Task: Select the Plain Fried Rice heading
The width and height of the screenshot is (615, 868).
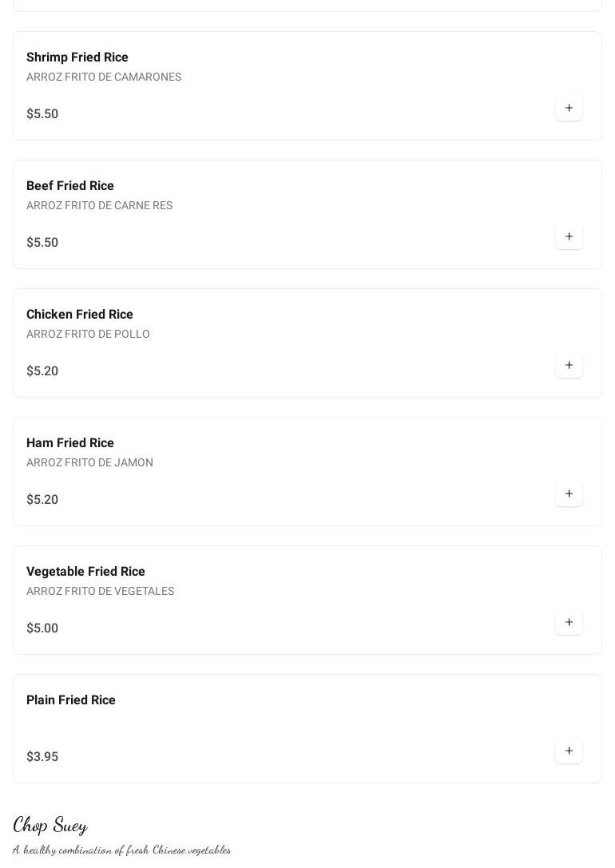Action: 71,700
